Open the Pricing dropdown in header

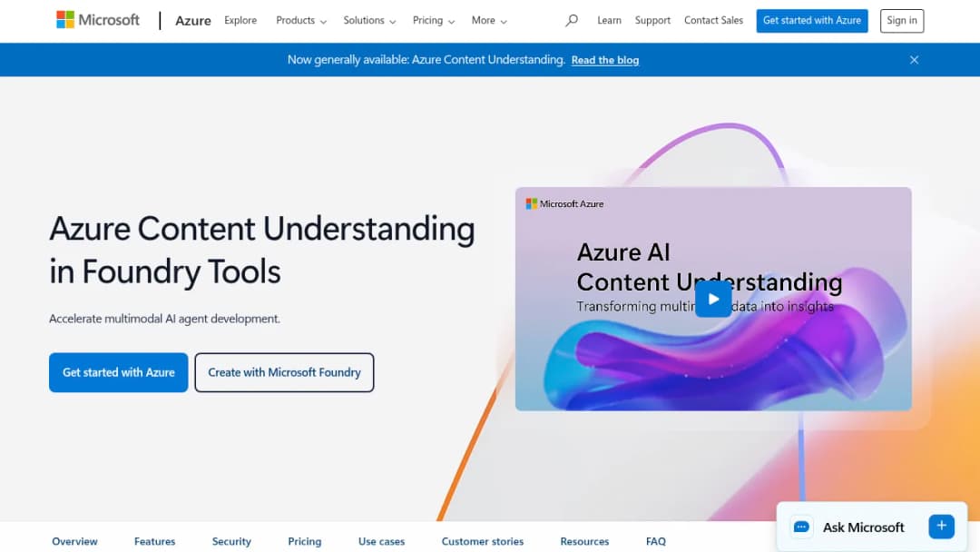click(433, 21)
